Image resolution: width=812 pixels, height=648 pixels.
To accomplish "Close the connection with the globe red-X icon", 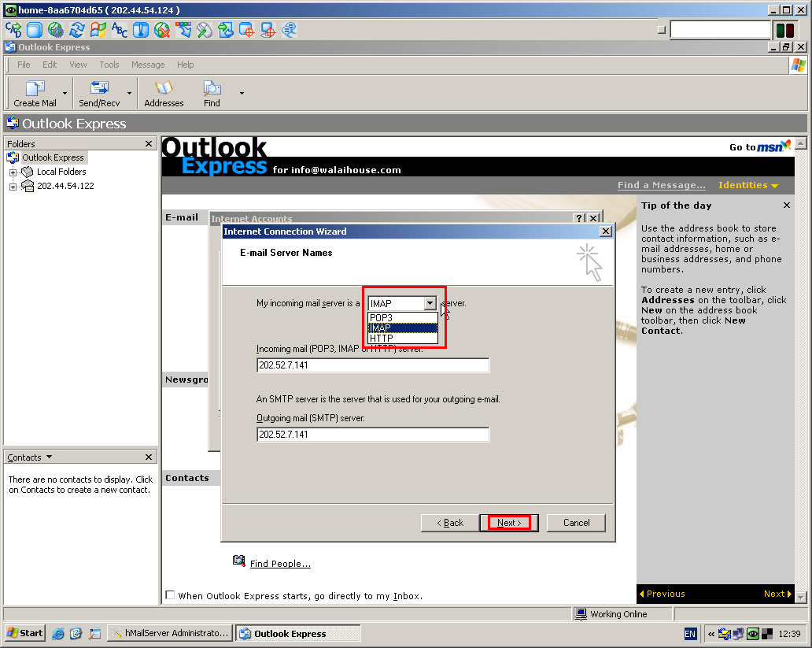I will click(162, 30).
